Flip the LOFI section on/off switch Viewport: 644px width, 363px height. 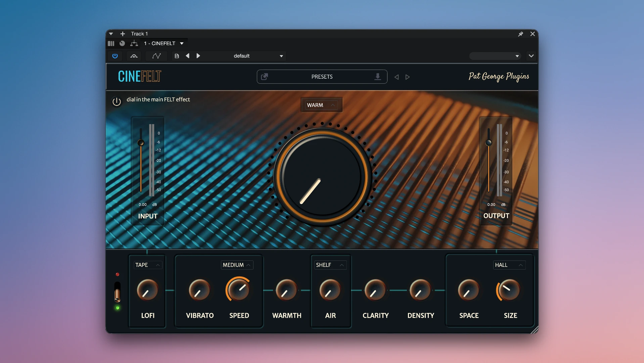[x=117, y=292]
